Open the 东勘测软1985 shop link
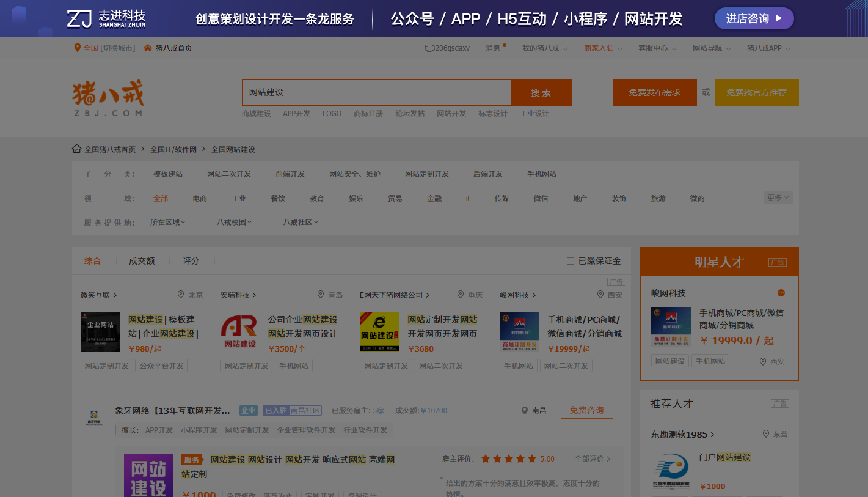Image resolution: width=868 pixels, height=497 pixels. (x=682, y=434)
